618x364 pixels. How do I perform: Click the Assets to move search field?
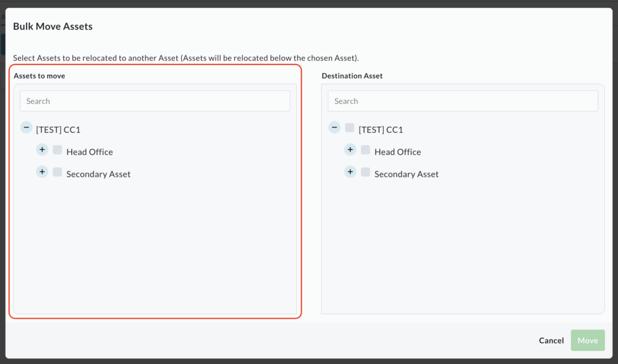point(154,101)
